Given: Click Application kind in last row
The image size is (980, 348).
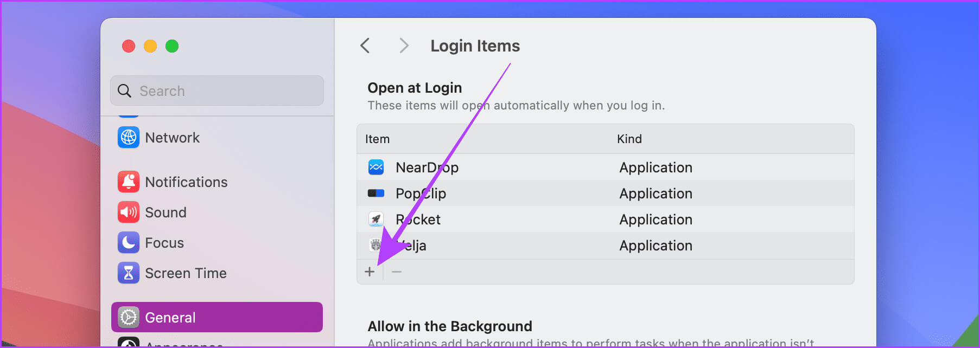Looking at the screenshot, I should pos(656,246).
